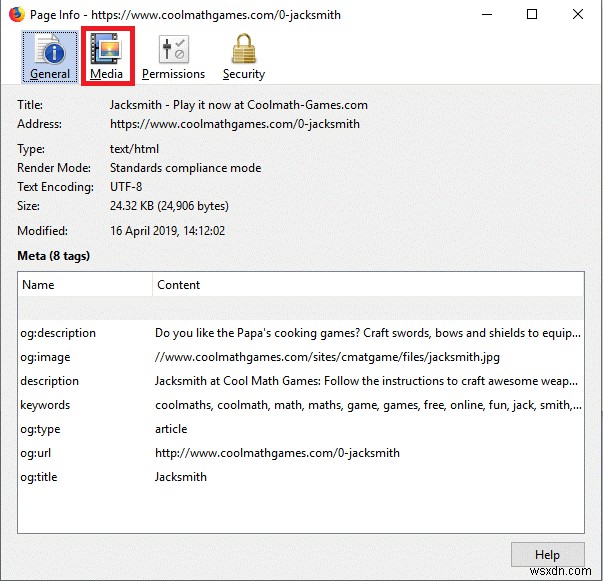The image size is (603, 581).
Task: Click the 24.32 KB size value
Action: tap(169, 206)
